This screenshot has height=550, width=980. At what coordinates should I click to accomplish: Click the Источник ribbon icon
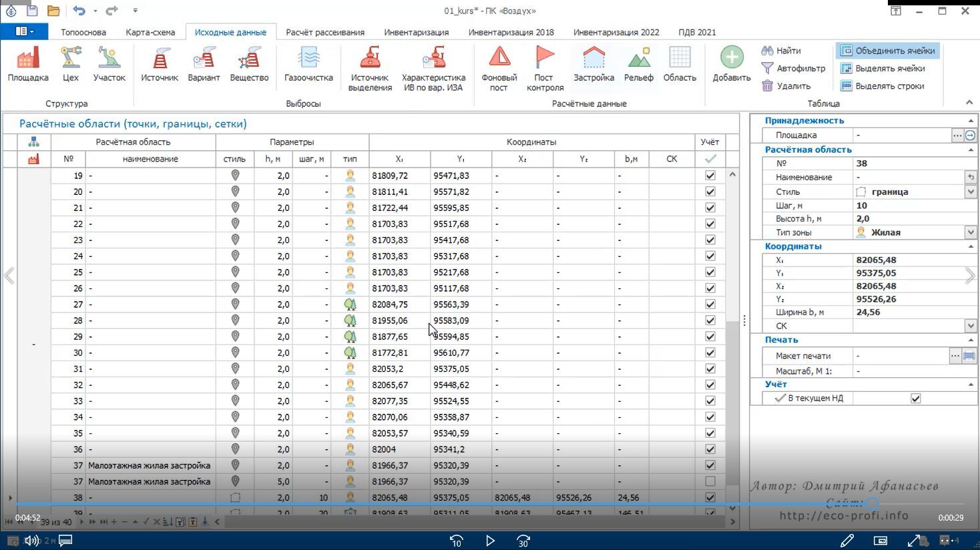tap(160, 64)
